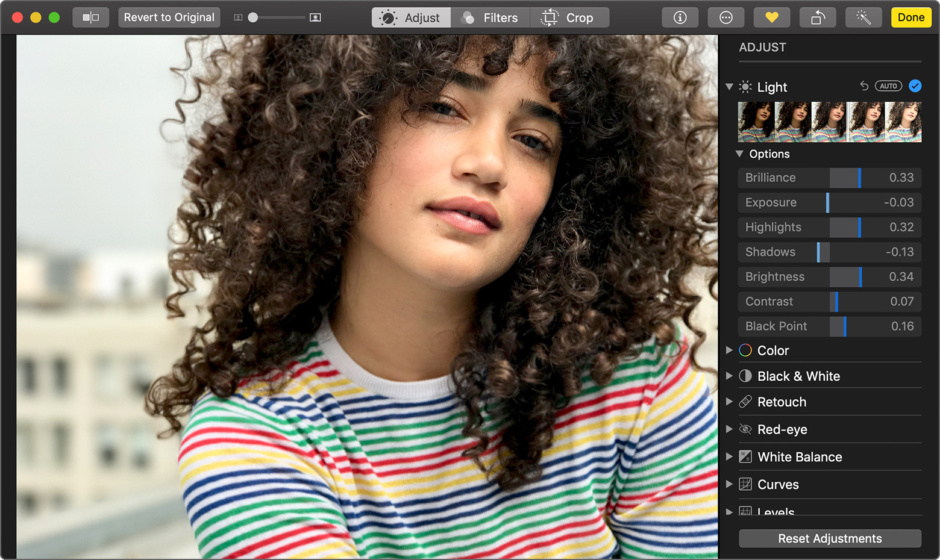Open the Crop tab
The image size is (940, 560).
click(x=570, y=17)
